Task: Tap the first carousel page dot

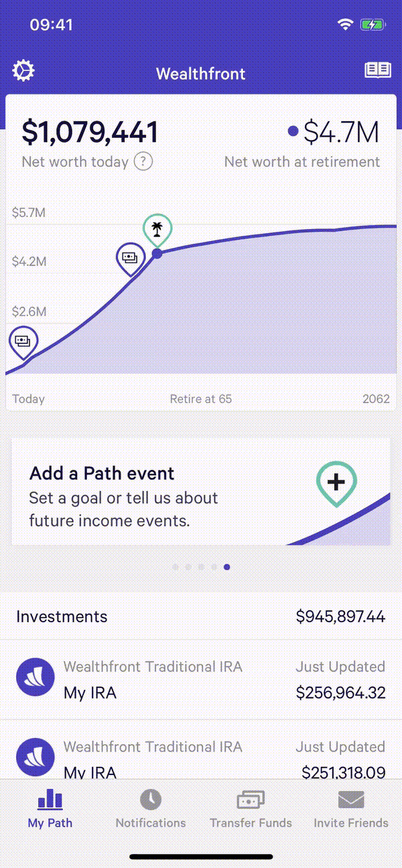Action: pyautogui.click(x=176, y=567)
